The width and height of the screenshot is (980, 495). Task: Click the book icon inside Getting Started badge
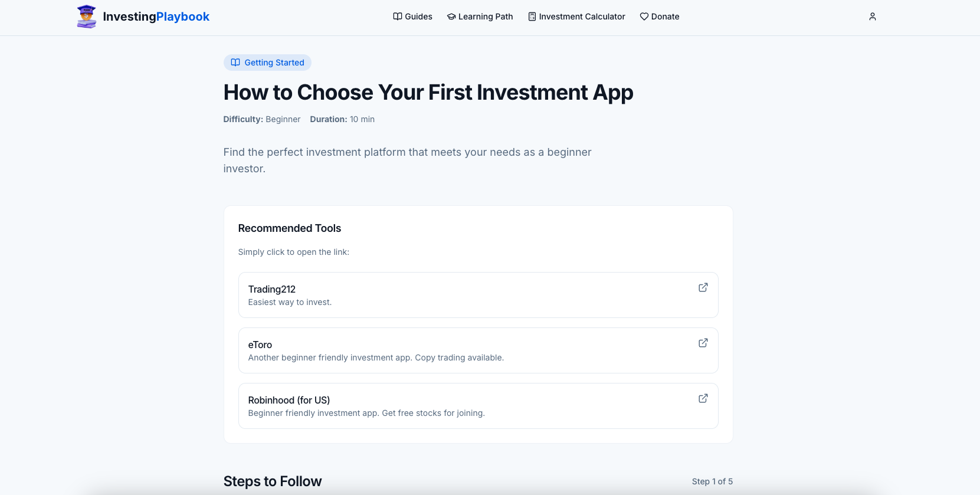point(235,62)
